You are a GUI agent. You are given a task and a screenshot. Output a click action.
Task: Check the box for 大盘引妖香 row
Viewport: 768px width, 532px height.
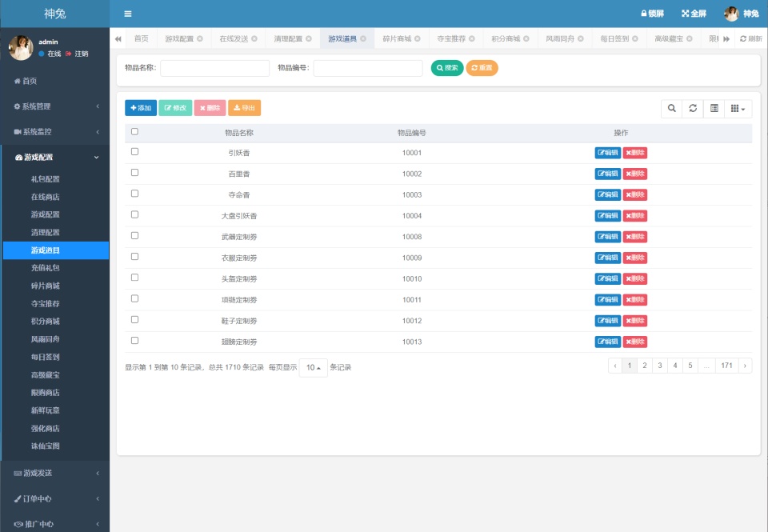coord(134,214)
